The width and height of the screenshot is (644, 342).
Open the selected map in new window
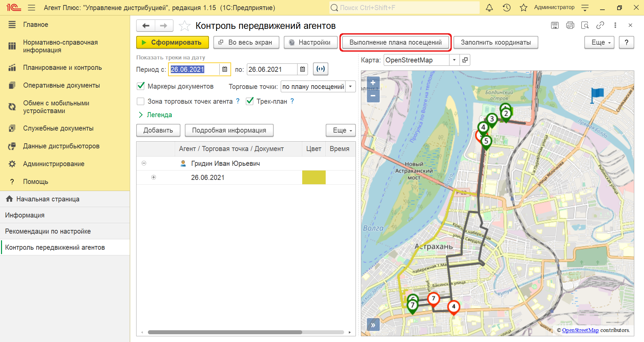tap(465, 60)
